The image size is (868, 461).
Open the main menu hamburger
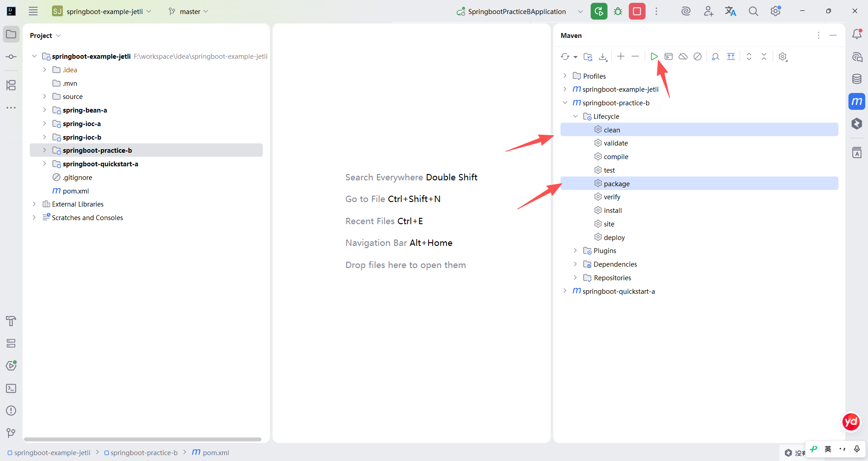point(33,11)
